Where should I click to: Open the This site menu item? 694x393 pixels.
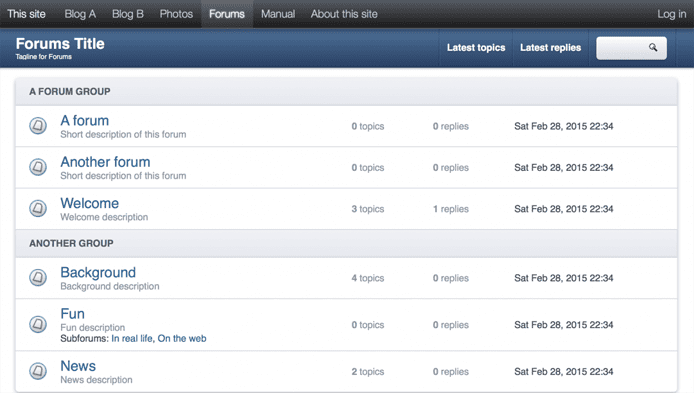pos(27,14)
